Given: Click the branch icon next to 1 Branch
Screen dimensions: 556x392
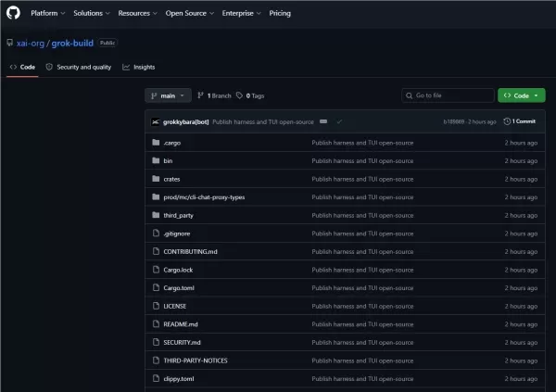Looking at the screenshot, I should coord(201,95).
